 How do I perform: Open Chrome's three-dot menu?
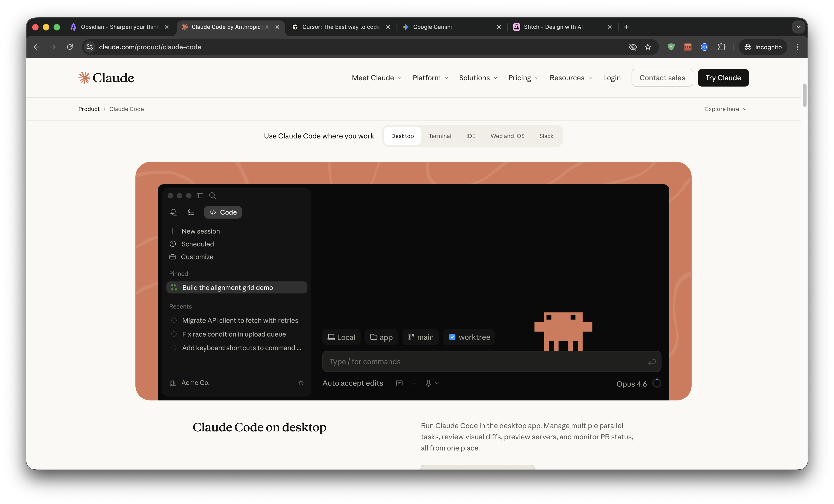[x=798, y=47]
